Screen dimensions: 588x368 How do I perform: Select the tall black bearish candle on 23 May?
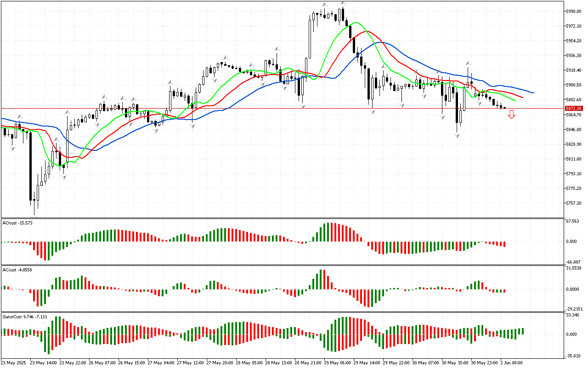31,166
